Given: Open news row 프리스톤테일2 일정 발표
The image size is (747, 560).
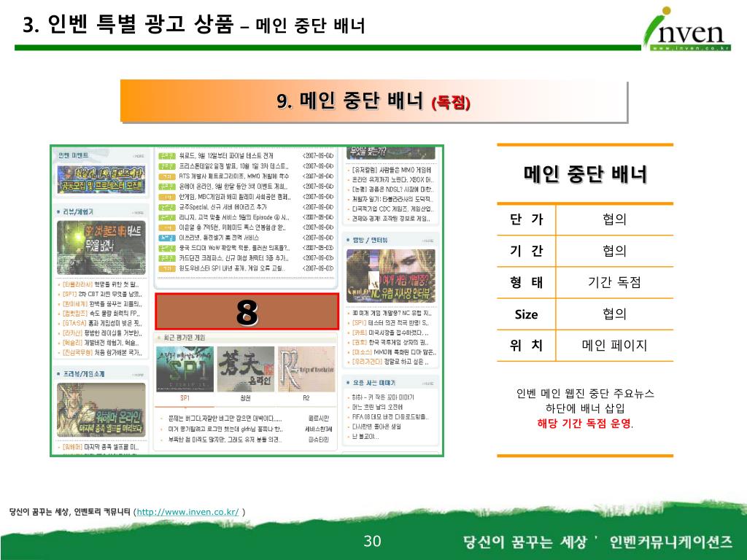Looking at the screenshot, I should (x=246, y=166).
